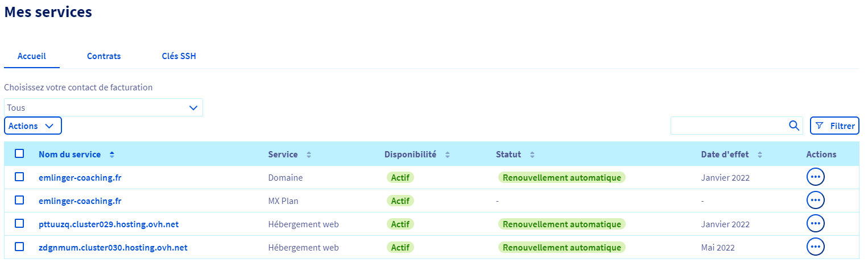Select the zdgnmum.cluster030.hosting.ovh.net row checkbox

pyautogui.click(x=19, y=247)
